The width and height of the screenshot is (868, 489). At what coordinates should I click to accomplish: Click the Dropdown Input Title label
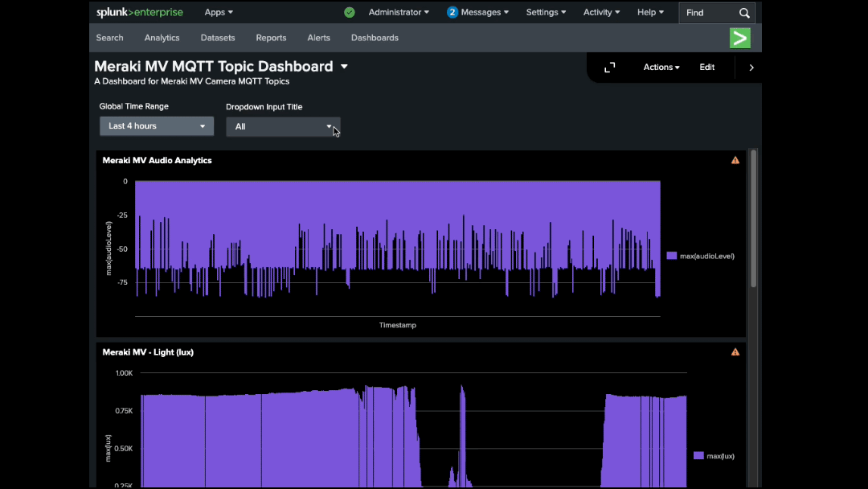264,107
